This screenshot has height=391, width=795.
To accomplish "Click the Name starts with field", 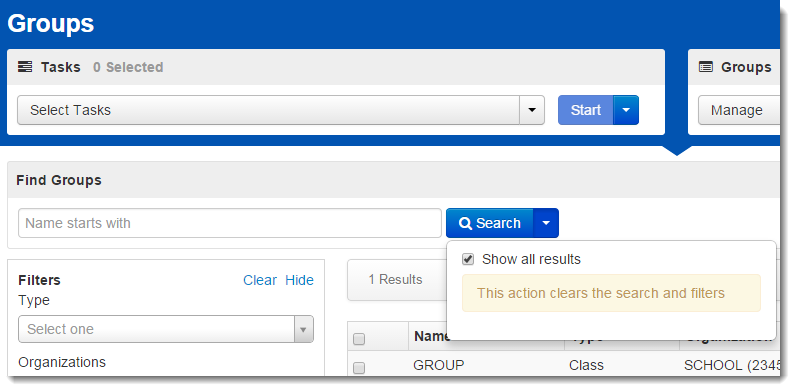I will click(230, 223).
